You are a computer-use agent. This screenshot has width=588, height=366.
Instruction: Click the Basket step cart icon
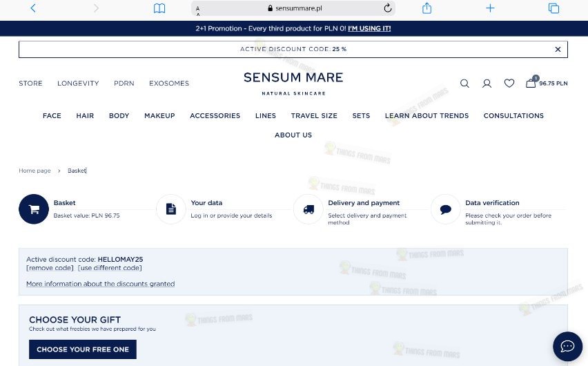pyautogui.click(x=34, y=209)
